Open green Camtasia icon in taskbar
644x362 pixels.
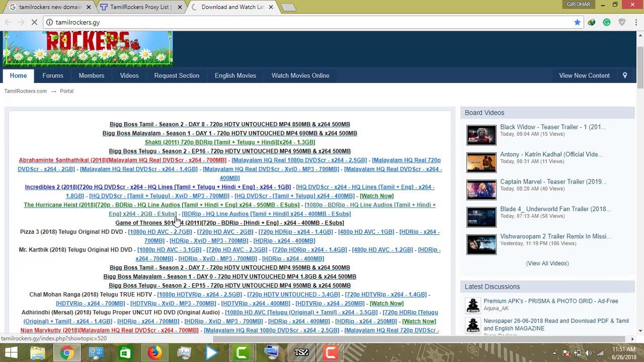coord(242,353)
